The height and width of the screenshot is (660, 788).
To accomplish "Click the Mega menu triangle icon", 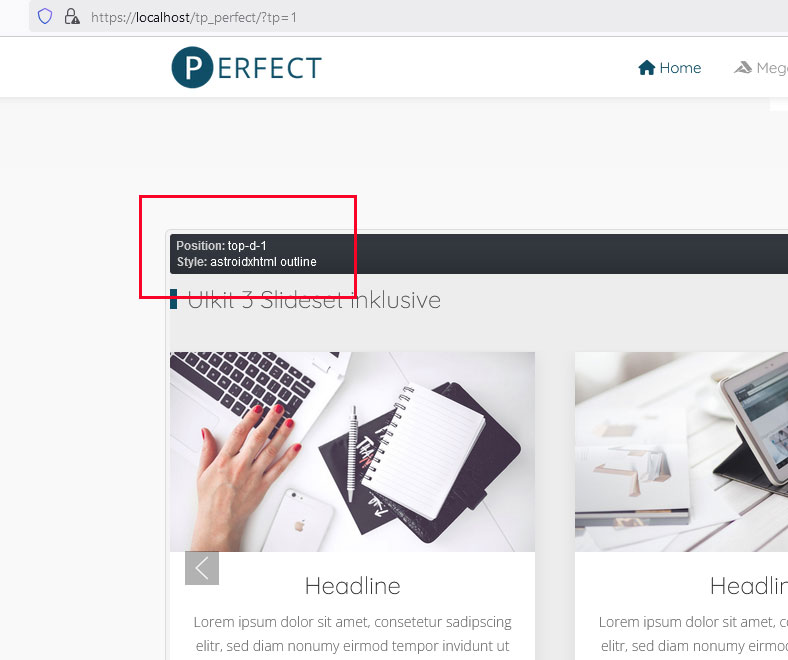I will pos(743,67).
